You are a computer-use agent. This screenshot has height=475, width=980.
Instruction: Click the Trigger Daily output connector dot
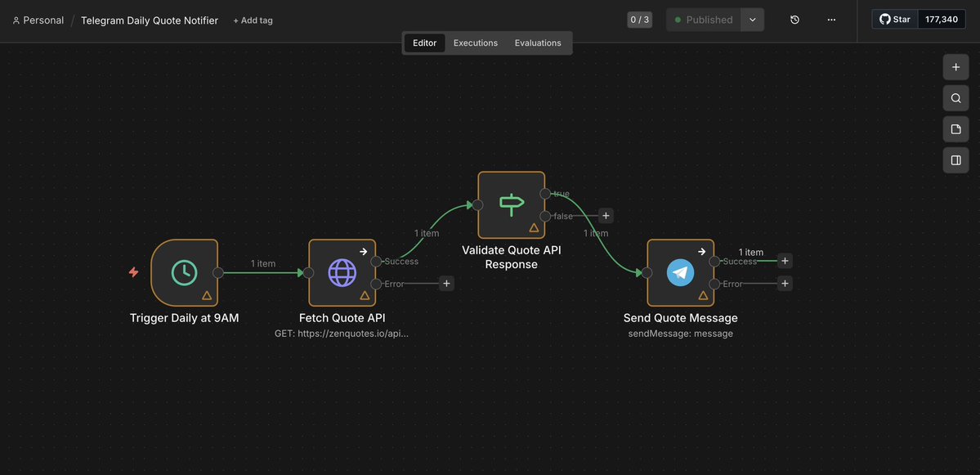(x=218, y=272)
